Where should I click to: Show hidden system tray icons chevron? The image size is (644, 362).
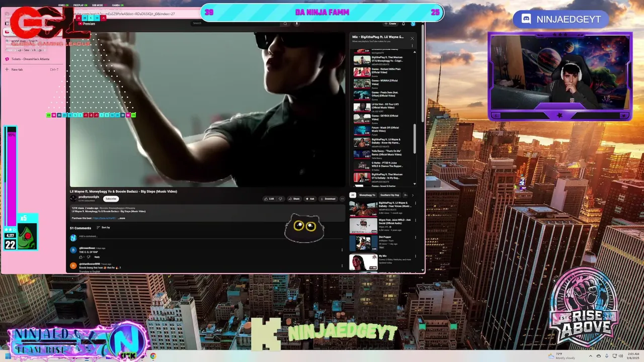[591, 356]
